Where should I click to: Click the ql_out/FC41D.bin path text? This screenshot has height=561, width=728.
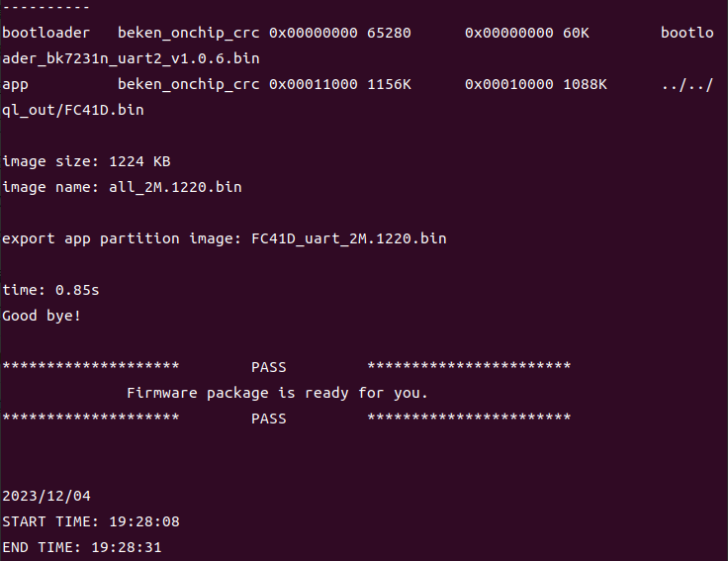click(x=73, y=110)
